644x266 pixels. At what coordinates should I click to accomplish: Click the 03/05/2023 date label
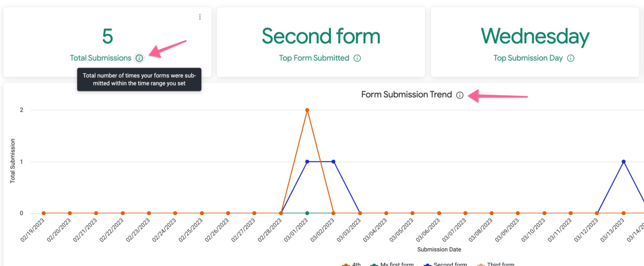pyautogui.click(x=402, y=231)
